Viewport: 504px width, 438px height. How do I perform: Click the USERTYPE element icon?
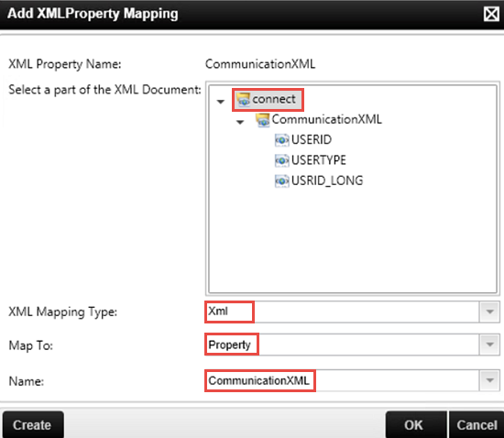(x=282, y=160)
